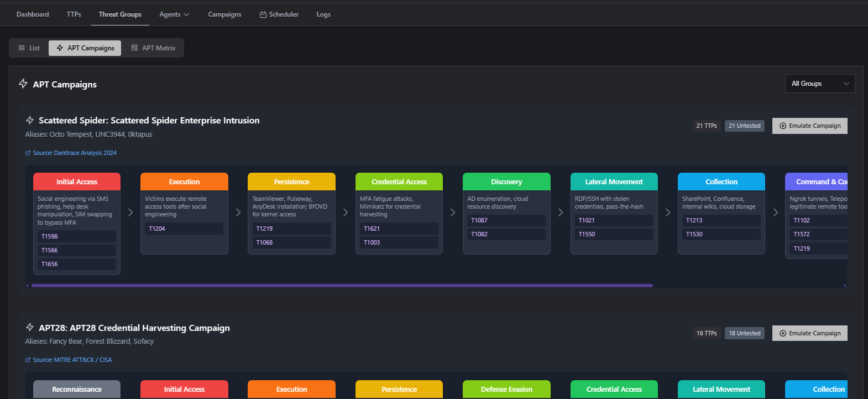Viewport: 868px width, 399px height.
Task: Click lightning icon next to APT28 campaign title
Action: (30, 328)
